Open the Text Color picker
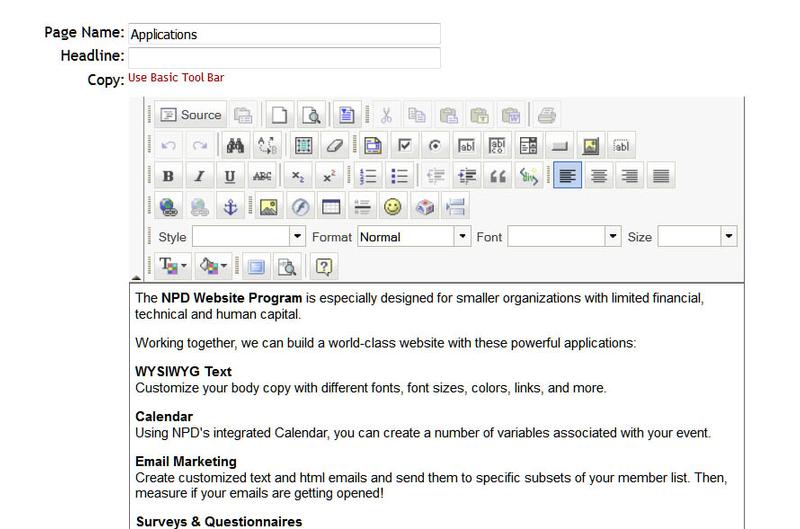Viewport: 800px width, 529px height. (x=173, y=266)
